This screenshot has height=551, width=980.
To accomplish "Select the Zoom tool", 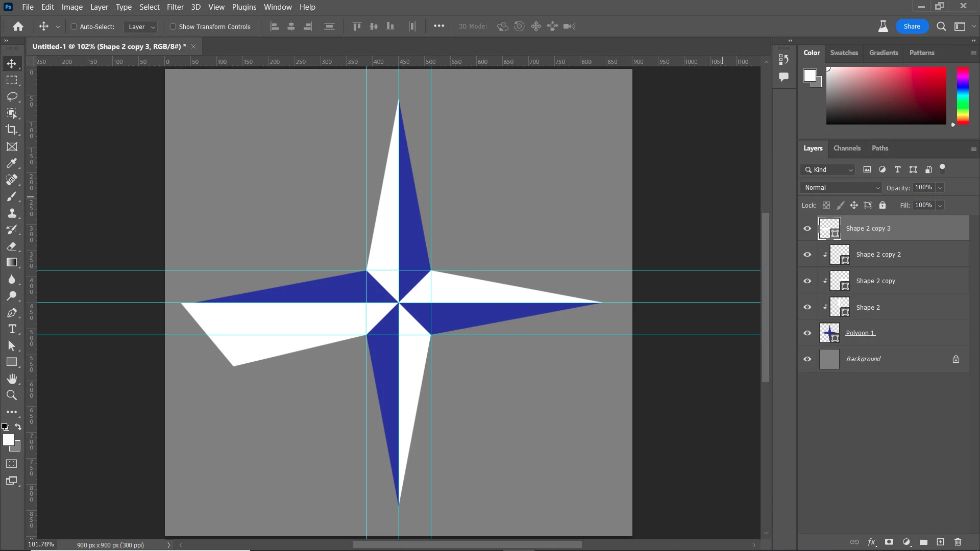I will [x=11, y=395].
